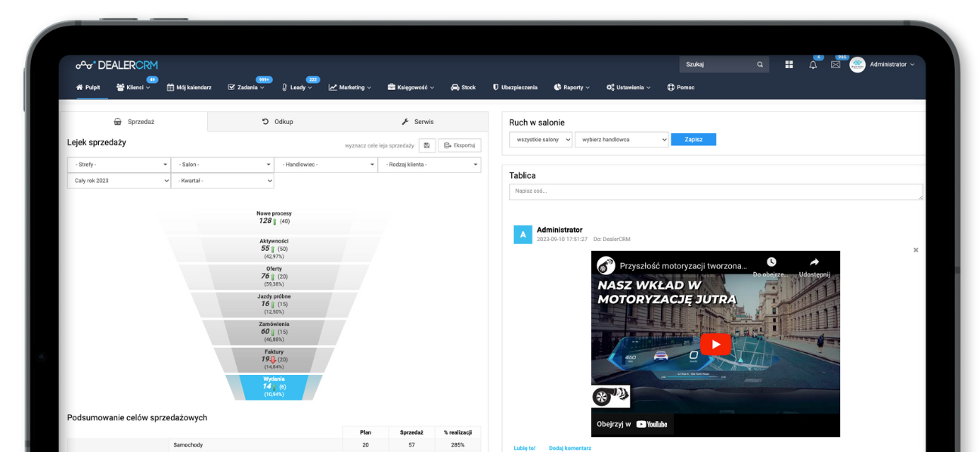Click the video title 'Przyszłość motoryzacji tworzona...'
Image resolution: width=980 pixels, height=452 pixels.
683,266
